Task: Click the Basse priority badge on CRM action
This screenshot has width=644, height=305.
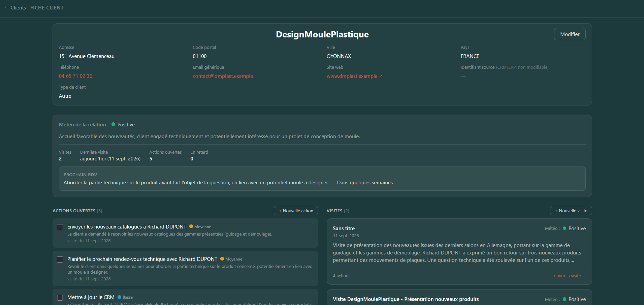Action: (x=125, y=297)
